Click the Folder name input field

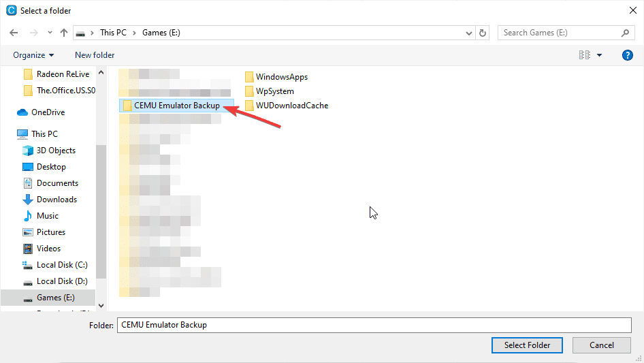pyautogui.click(x=374, y=325)
